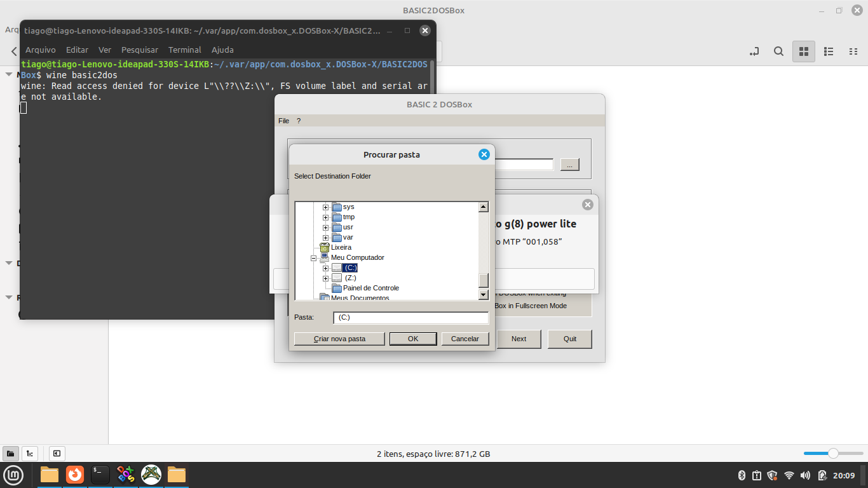Open Editar menu in terminal

coord(77,50)
